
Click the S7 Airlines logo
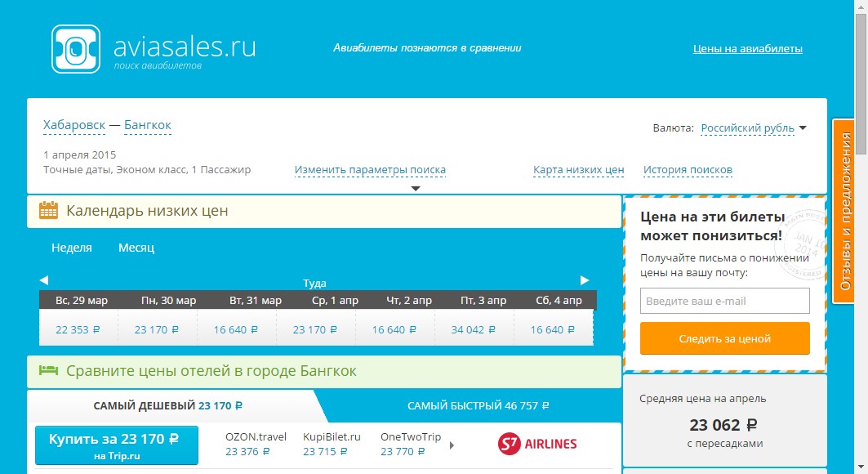537,444
